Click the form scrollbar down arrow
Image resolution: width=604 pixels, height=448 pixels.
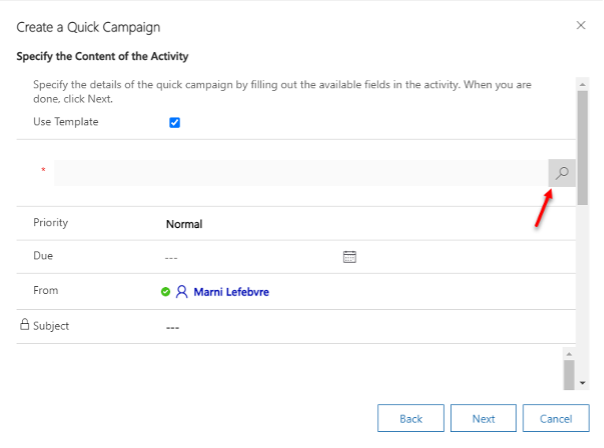(x=582, y=382)
